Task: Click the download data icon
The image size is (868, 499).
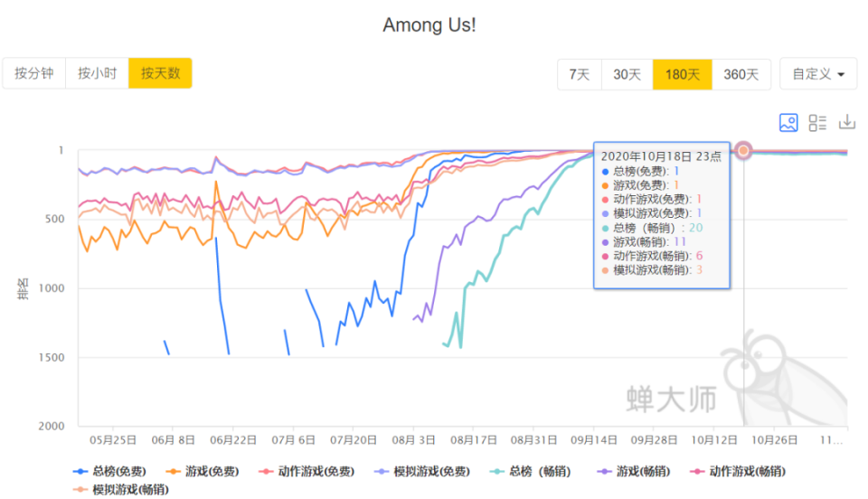Action: [847, 122]
